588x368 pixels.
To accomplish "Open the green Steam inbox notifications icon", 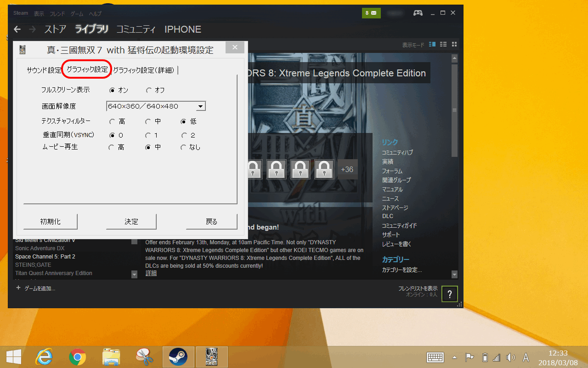I will click(371, 13).
